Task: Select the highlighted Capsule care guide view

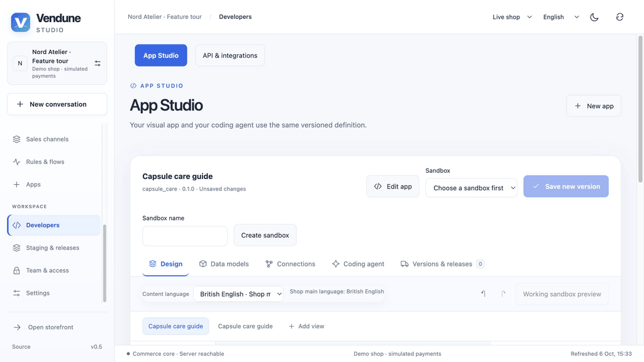Action: [175, 326]
